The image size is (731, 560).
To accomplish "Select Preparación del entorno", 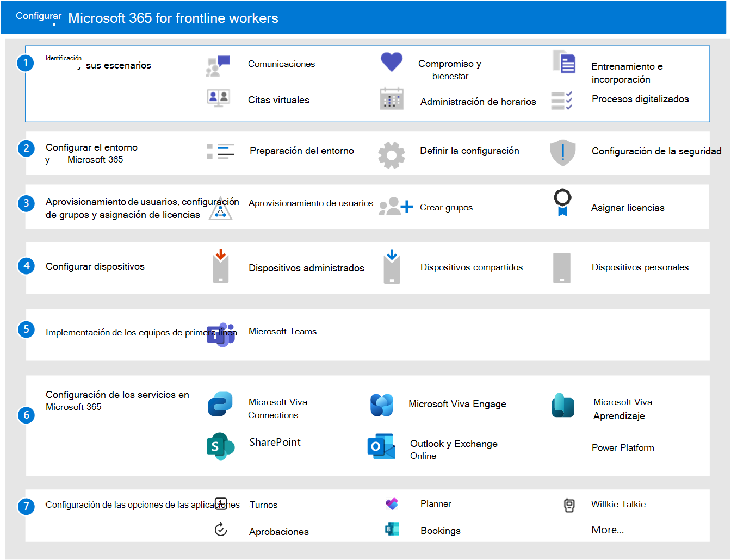I will coord(302,151).
